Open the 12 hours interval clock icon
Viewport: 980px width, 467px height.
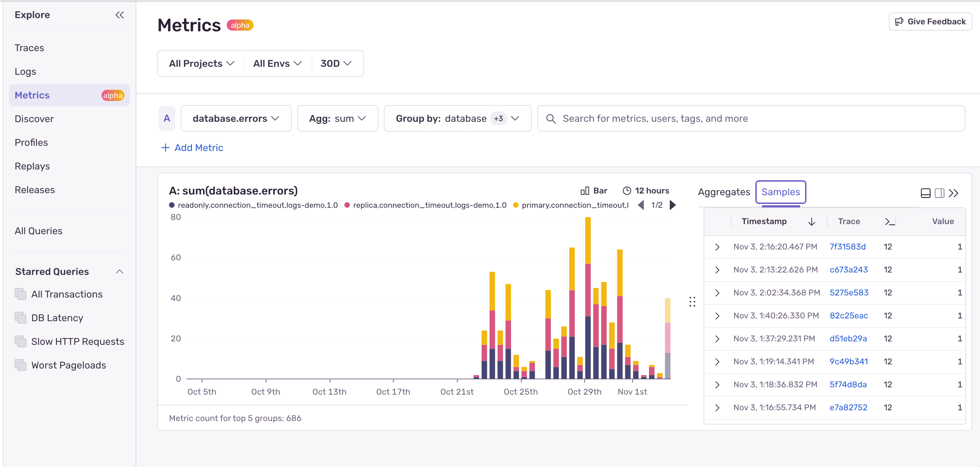pos(627,190)
